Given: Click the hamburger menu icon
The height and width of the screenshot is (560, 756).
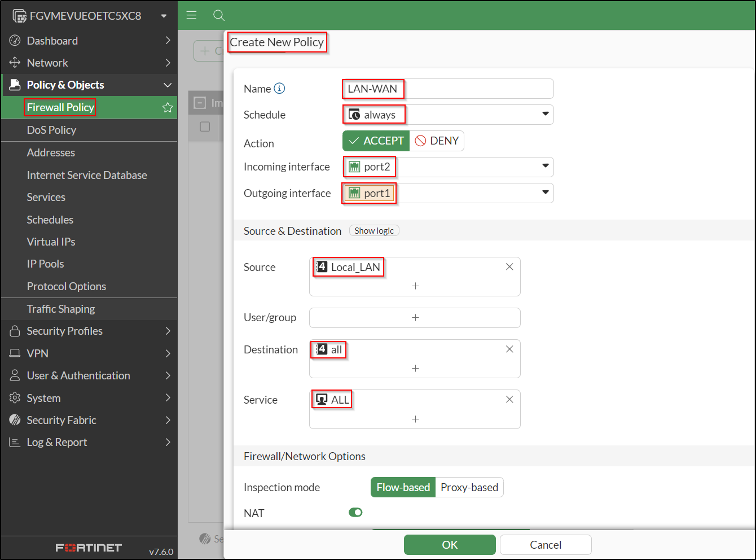Looking at the screenshot, I should pos(191,15).
